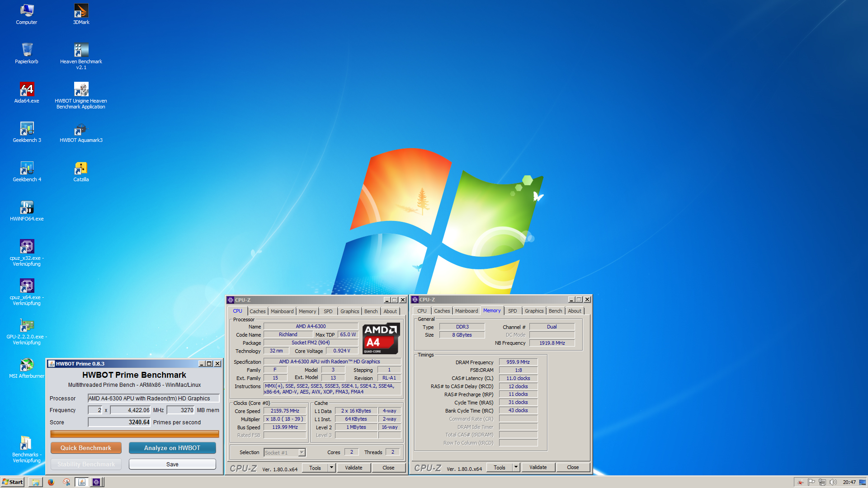Click Quick Benchmark in HWBOT Prime
The width and height of the screenshot is (868, 488).
[86, 448]
